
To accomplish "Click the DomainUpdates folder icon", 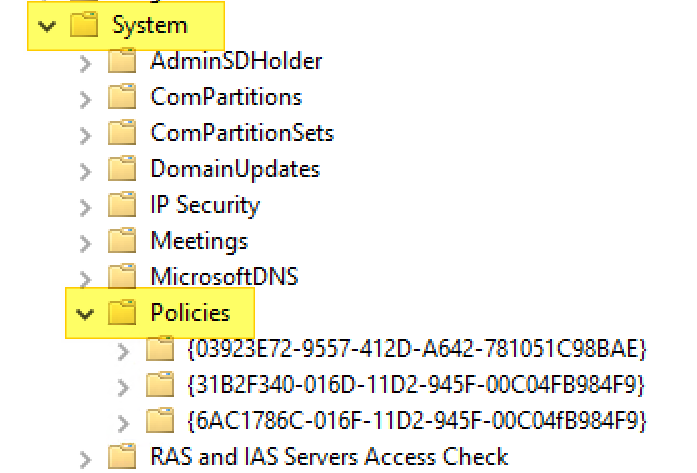I will click(122, 169).
